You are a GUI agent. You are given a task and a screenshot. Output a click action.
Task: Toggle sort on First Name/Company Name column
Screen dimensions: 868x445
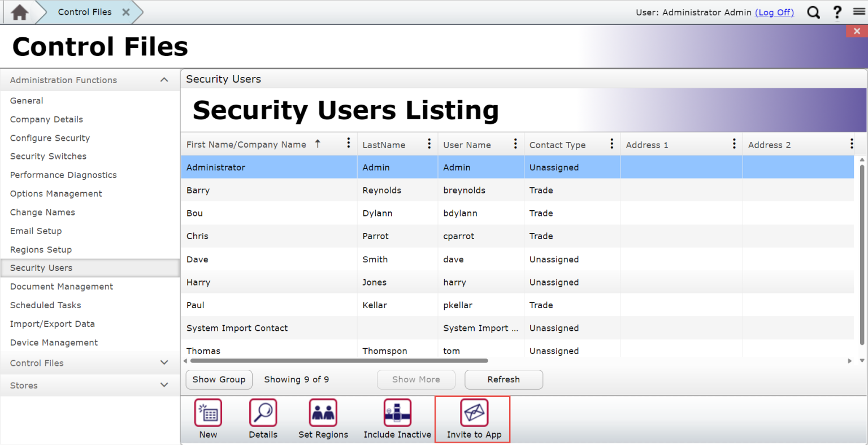(246, 144)
